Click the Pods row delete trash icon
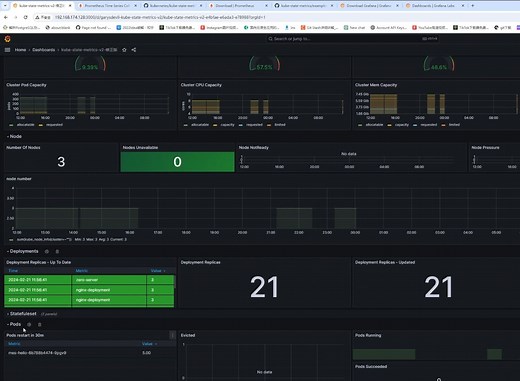The image size is (520, 381). [39, 324]
